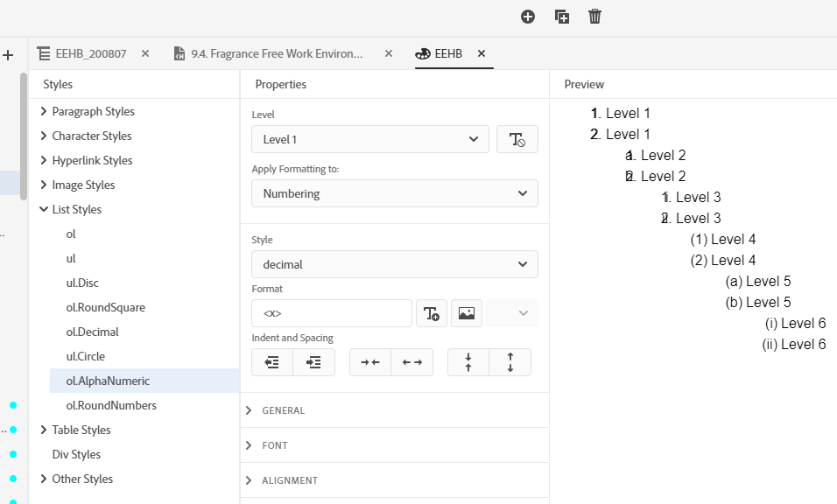
Task: Click the Format text input field
Action: [x=331, y=313]
